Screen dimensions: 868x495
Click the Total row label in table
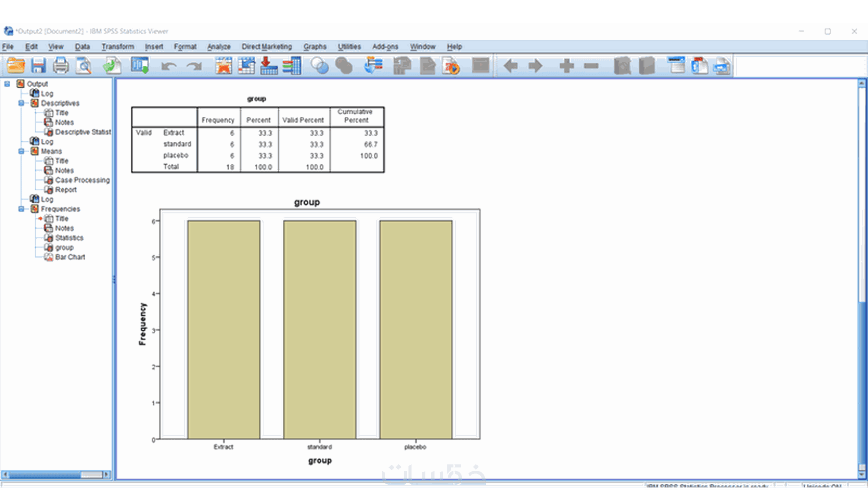pos(171,167)
